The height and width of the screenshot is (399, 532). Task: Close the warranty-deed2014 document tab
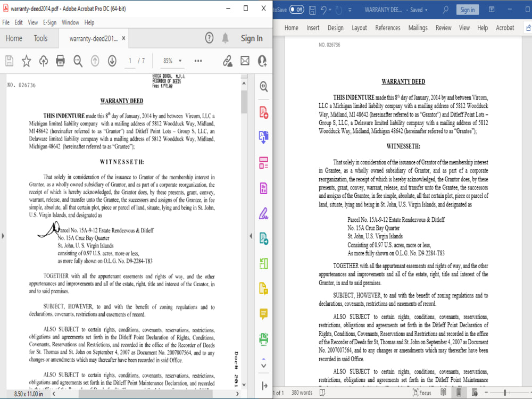click(123, 38)
